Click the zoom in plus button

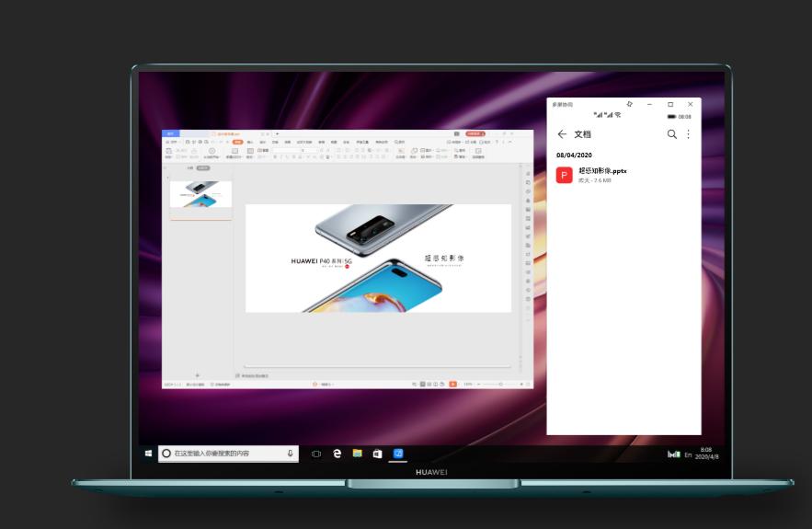coord(521,384)
